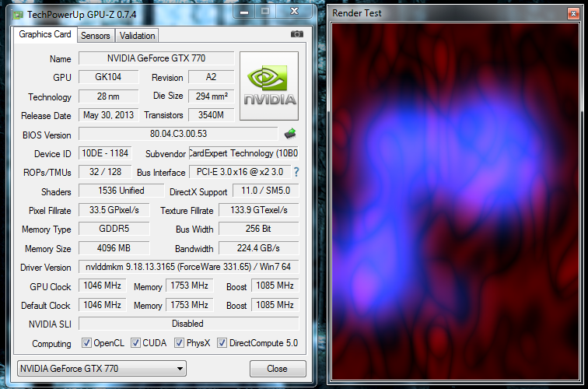
Task: Click the Default Clock field 1046 MHz
Action: click(x=103, y=305)
